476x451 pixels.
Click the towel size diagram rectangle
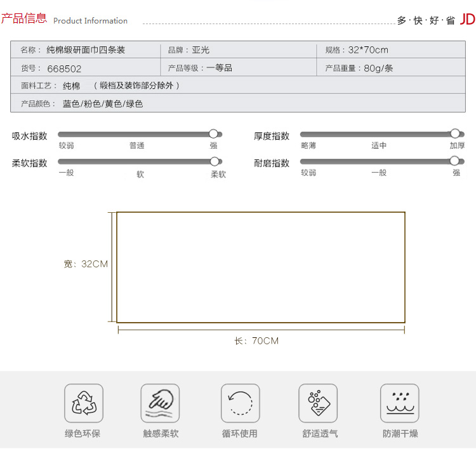[x=261, y=267]
